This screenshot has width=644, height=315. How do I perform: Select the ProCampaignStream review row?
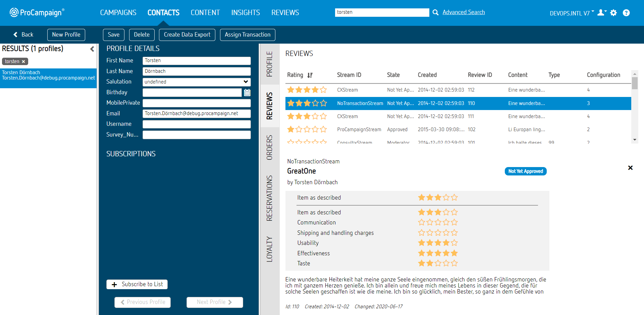pyautogui.click(x=458, y=129)
